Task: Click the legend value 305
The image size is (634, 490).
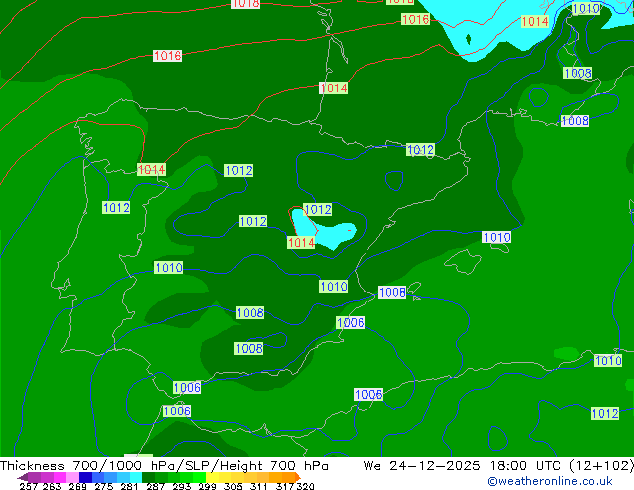Action: coord(233,486)
